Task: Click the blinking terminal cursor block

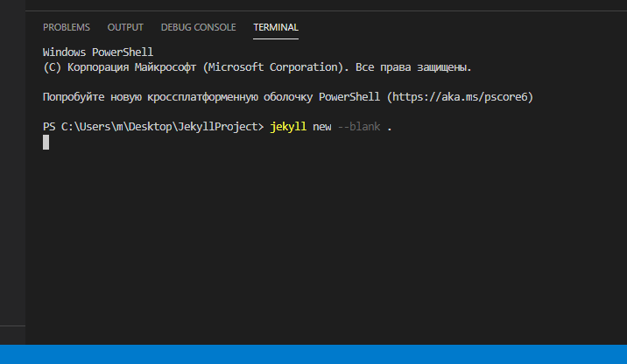Action: 46,142
